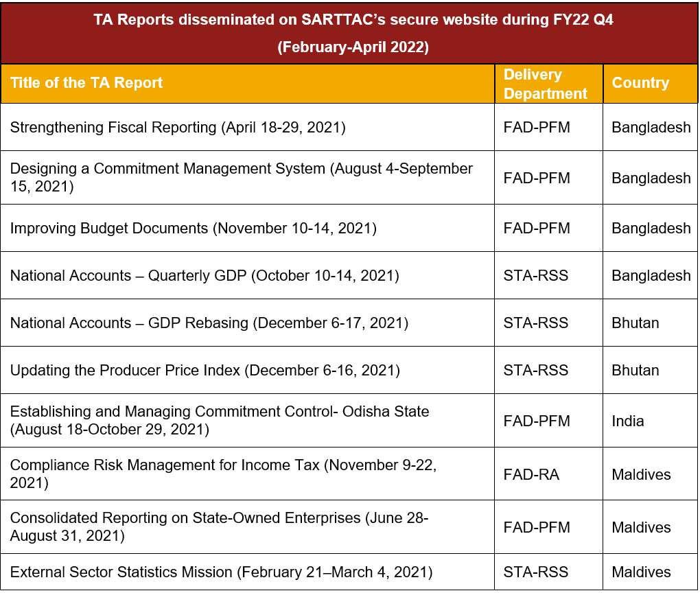Click 'Compliance Risk Management for Income Tax' title

165,465
